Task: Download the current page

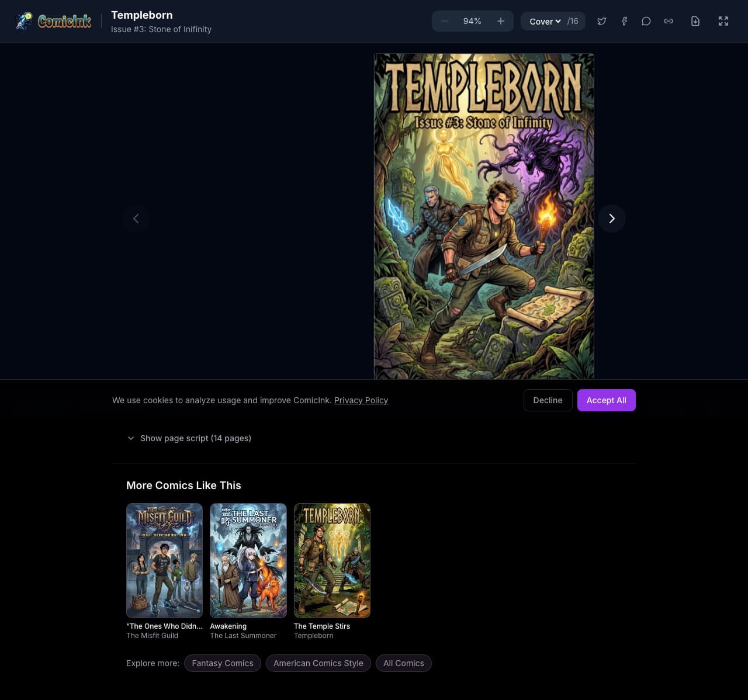Action: pyautogui.click(x=695, y=21)
